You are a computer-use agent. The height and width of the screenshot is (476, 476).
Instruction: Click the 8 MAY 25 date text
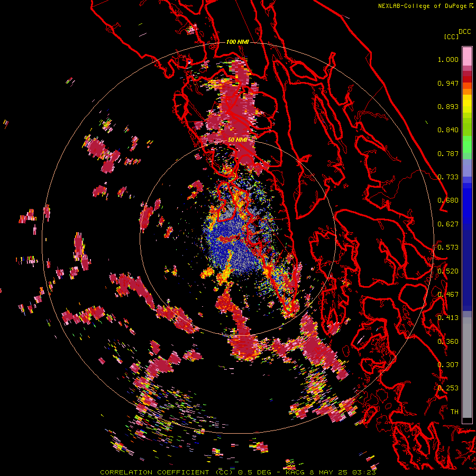point(328,472)
